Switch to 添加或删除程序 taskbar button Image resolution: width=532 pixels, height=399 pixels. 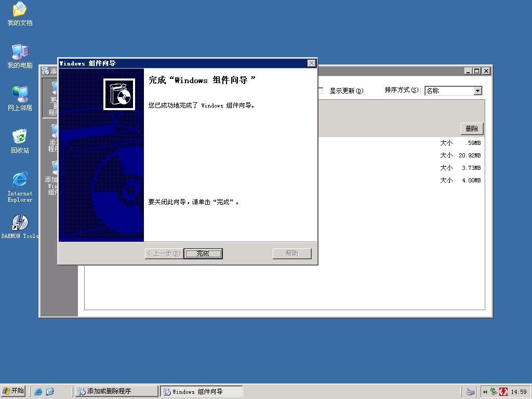tap(116, 391)
